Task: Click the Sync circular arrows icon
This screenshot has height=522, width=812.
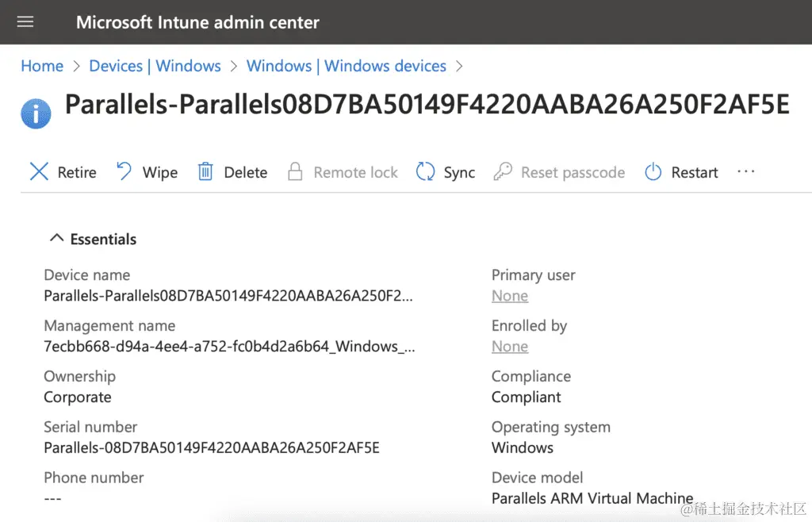Action: tap(426, 171)
